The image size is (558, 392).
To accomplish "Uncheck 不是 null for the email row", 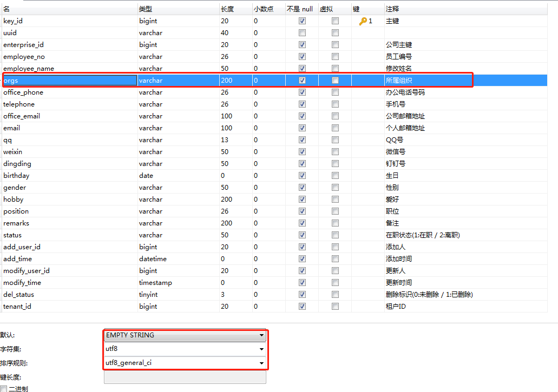I will point(302,128).
